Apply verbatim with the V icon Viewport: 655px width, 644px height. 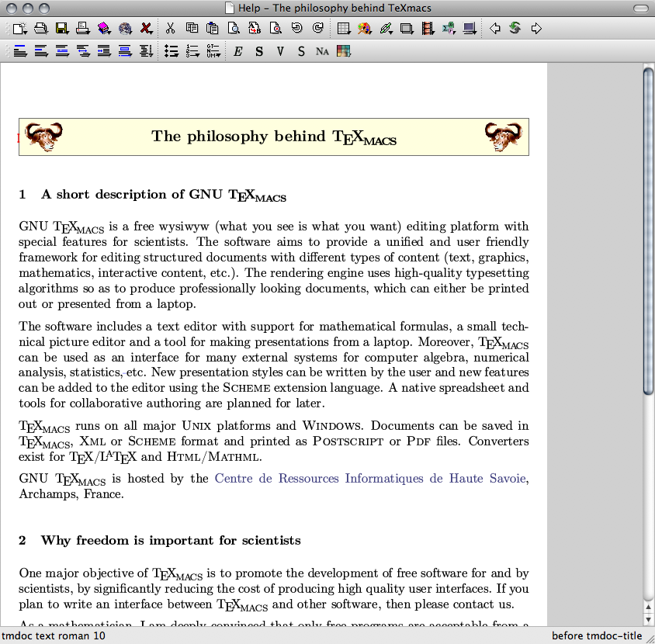280,51
